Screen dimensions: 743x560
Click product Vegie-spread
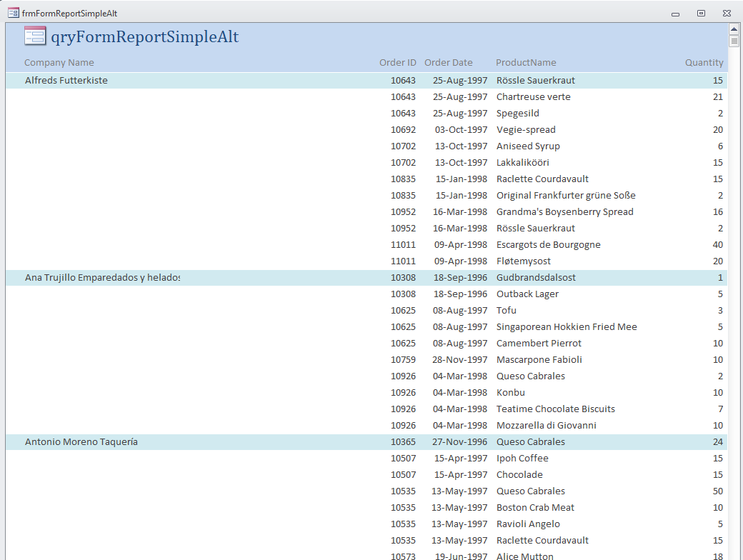tap(526, 130)
